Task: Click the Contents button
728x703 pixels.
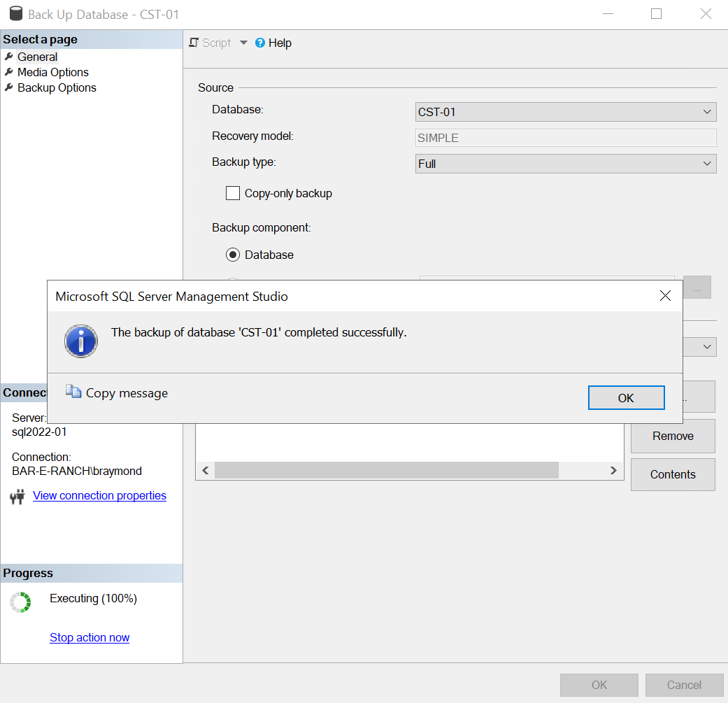Action: 672,474
